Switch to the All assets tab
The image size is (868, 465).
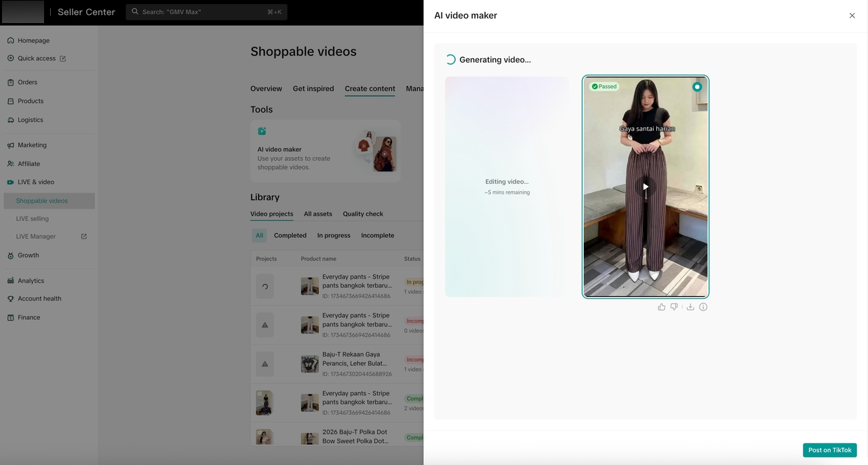(x=318, y=214)
